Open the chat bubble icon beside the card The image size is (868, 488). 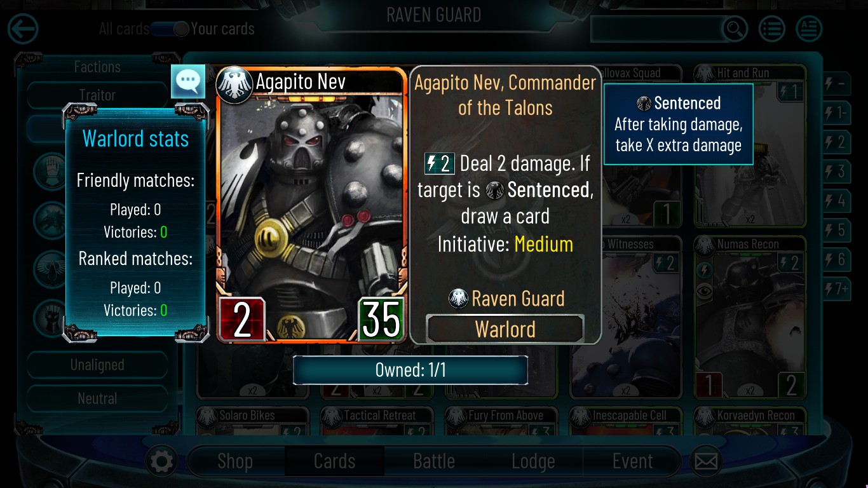[188, 81]
